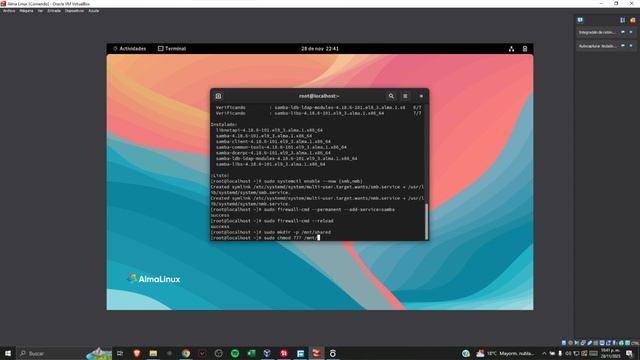Click the active VirtualBox VM taskbar icon
This screenshot has height=360, width=640.
pos(316,353)
